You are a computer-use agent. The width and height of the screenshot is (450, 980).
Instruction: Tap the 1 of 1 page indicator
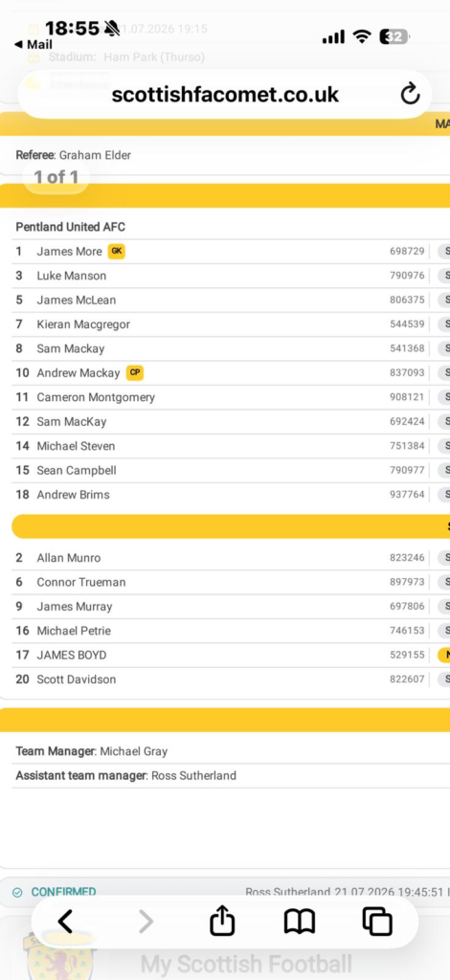point(56,177)
